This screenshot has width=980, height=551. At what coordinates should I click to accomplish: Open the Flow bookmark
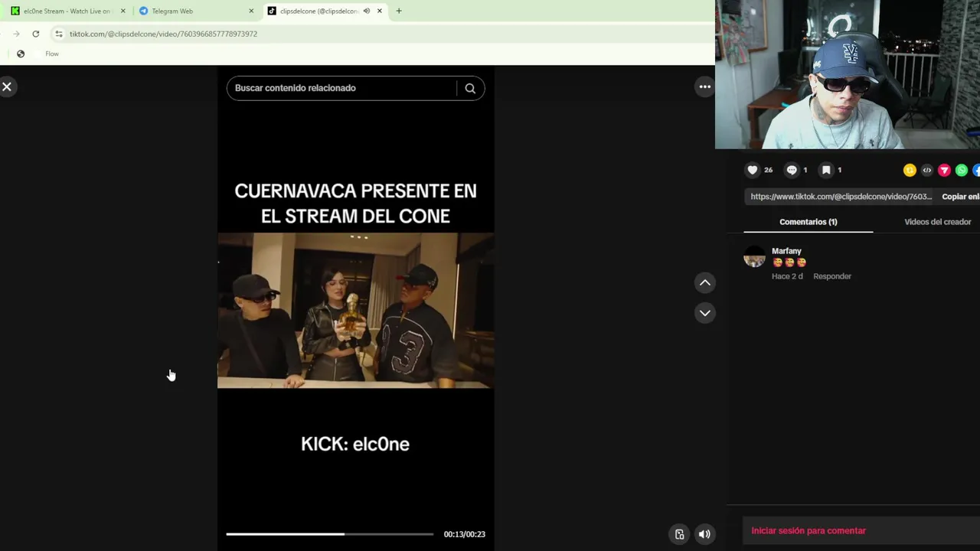coord(52,54)
